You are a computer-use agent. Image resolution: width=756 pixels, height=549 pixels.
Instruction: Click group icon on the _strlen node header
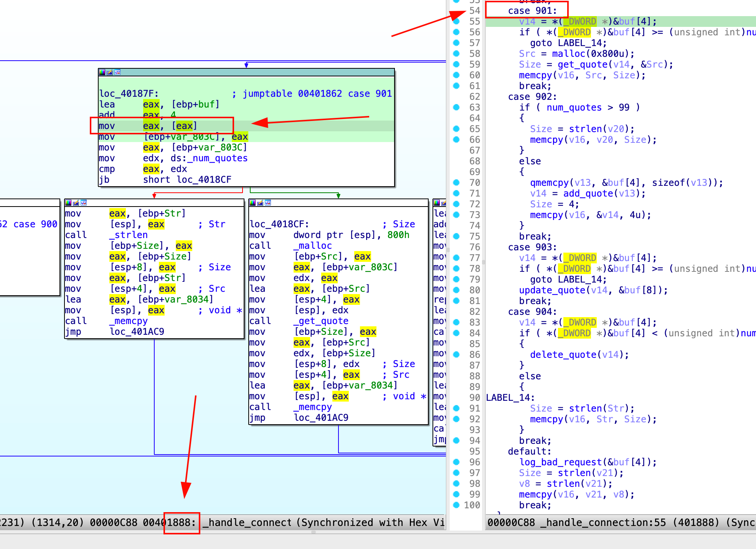(x=84, y=203)
